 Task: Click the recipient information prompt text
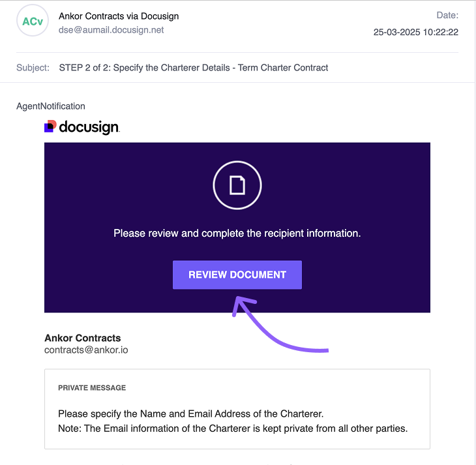(237, 233)
